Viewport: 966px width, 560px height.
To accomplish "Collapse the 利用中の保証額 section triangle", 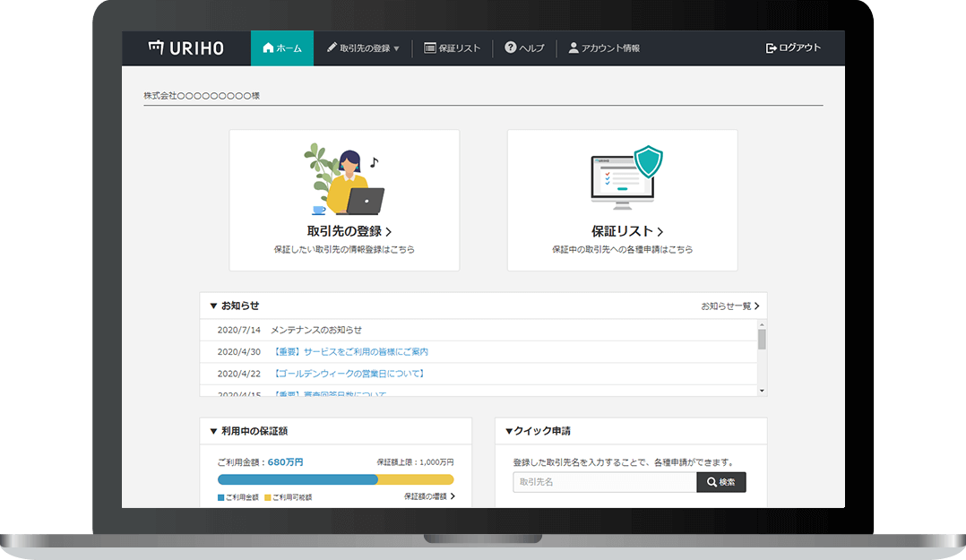I will (x=212, y=431).
